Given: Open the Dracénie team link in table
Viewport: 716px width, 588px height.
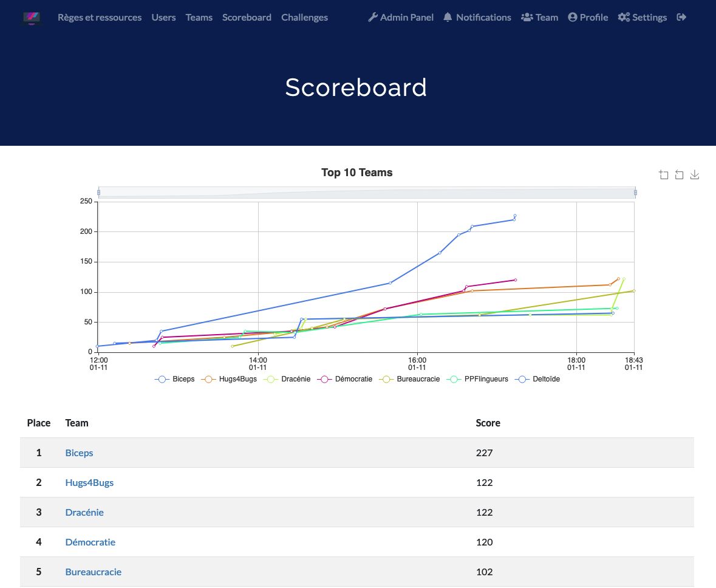Looking at the screenshot, I should click(84, 512).
